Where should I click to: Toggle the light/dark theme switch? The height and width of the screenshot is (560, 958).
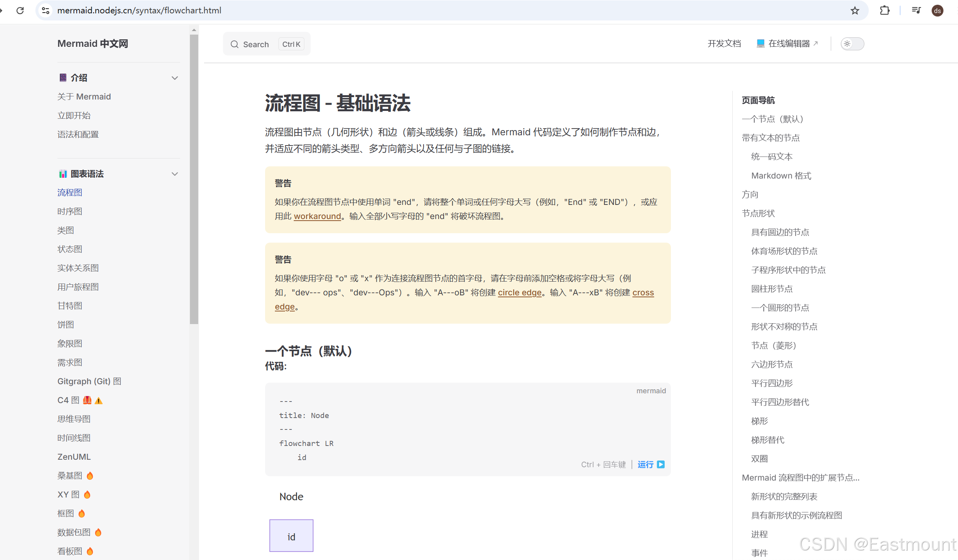852,44
